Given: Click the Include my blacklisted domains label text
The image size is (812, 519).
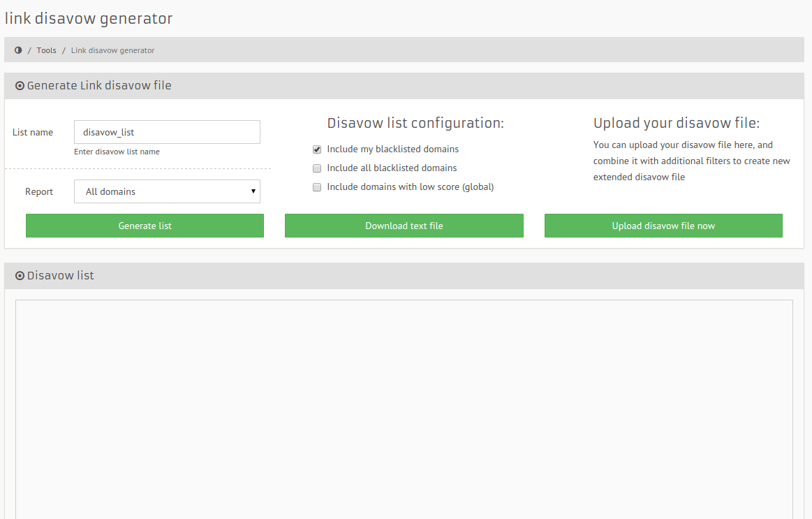Looking at the screenshot, I should point(392,149).
